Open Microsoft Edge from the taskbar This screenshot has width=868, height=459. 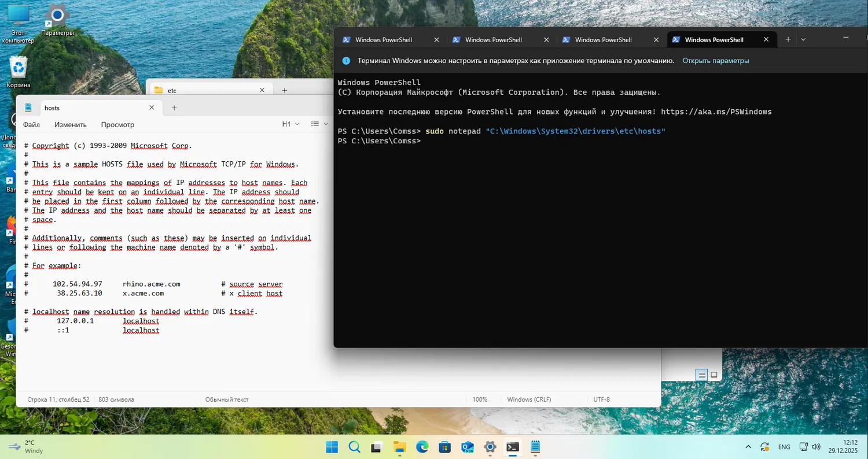coord(422,447)
